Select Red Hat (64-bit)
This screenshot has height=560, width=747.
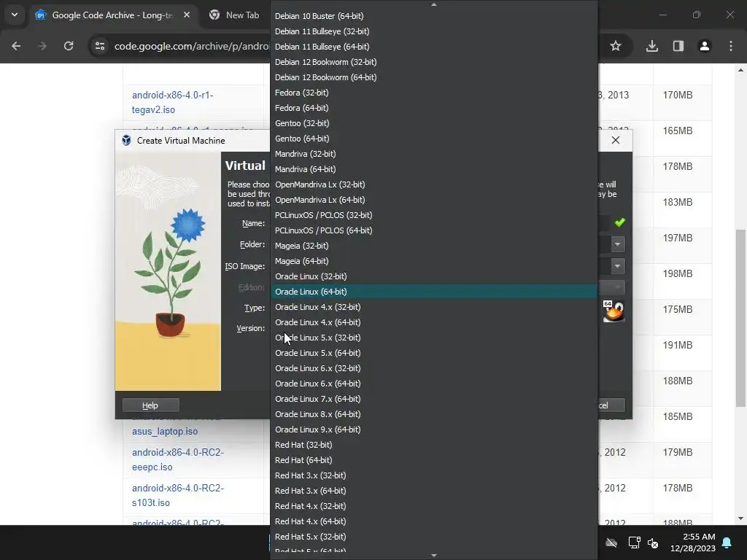click(x=434, y=460)
